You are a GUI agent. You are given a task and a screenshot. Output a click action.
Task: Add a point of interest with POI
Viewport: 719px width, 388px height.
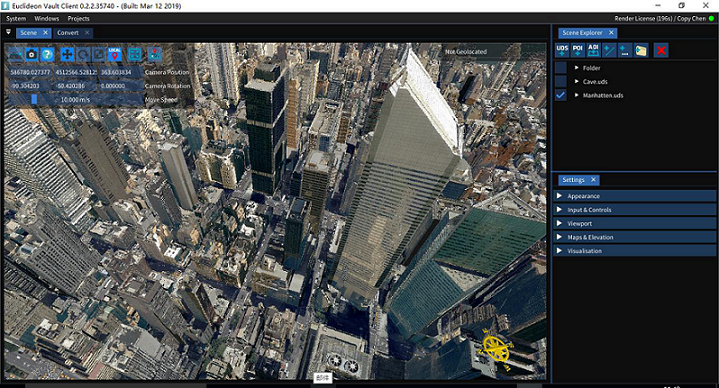578,50
